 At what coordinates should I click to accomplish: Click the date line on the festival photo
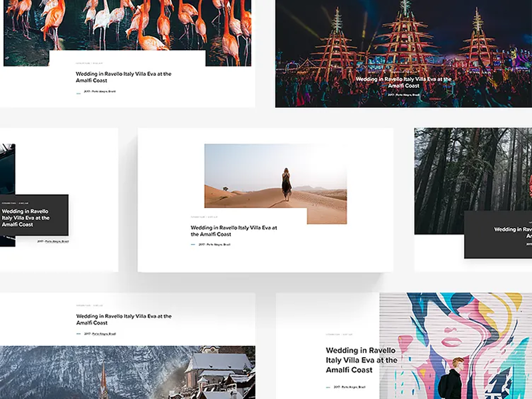404,95
